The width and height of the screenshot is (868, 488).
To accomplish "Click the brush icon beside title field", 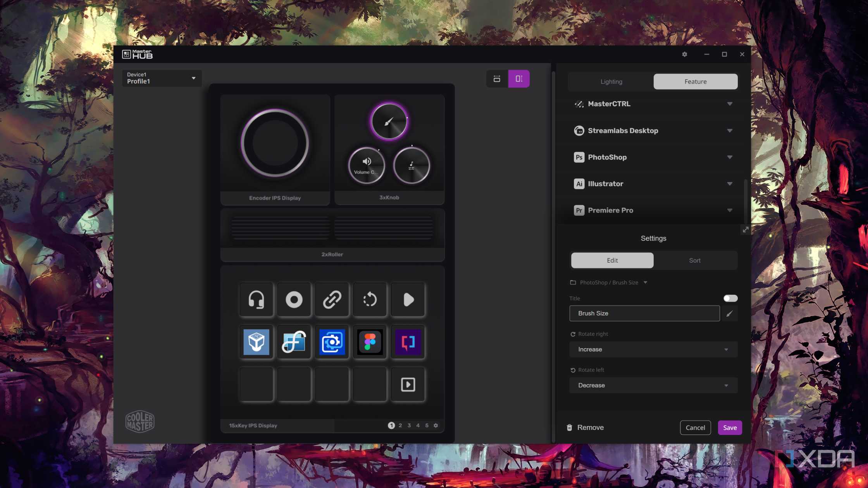I will click(x=730, y=314).
